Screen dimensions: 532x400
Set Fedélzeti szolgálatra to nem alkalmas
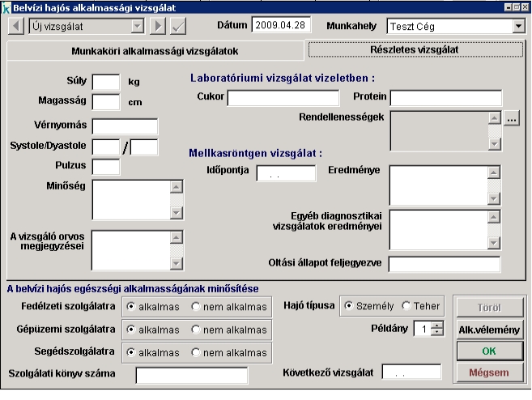(196, 307)
